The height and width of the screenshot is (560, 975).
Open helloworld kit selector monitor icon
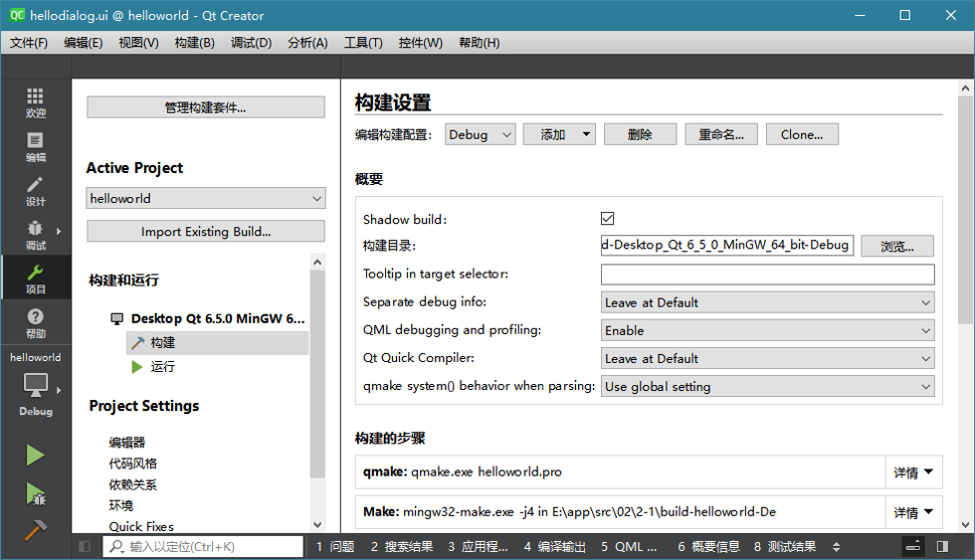point(36,385)
